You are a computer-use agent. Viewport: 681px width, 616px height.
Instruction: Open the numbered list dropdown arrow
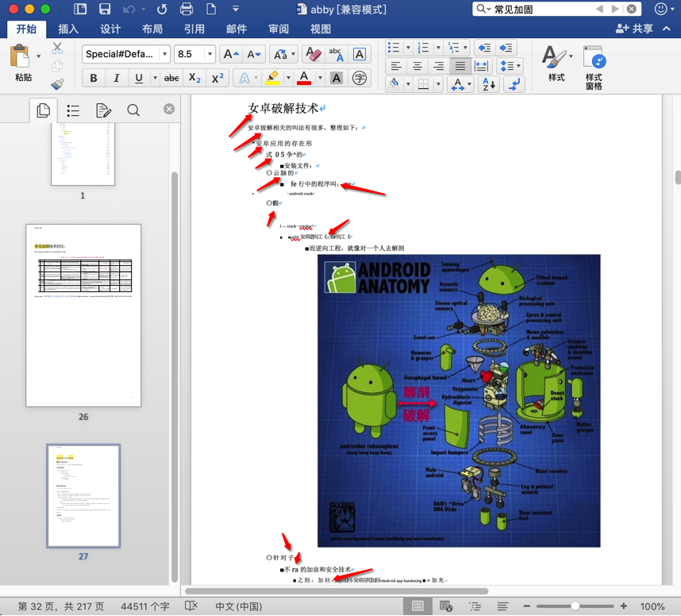point(438,48)
